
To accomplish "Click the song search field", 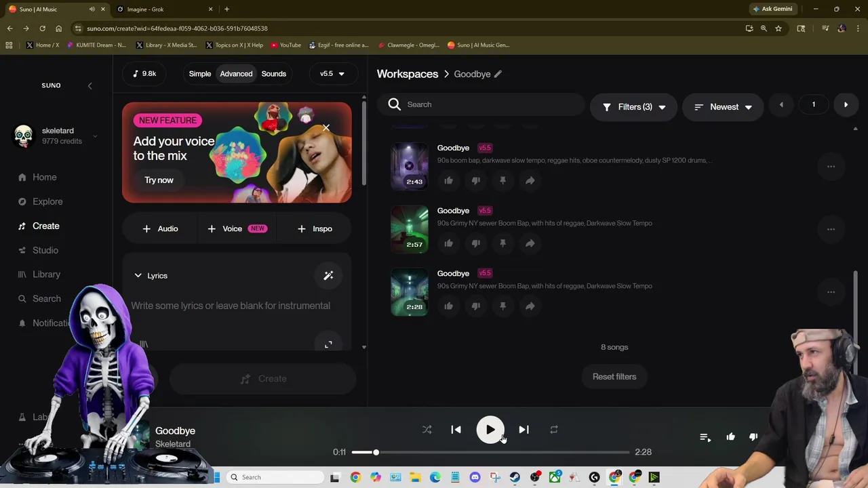I will (481, 104).
